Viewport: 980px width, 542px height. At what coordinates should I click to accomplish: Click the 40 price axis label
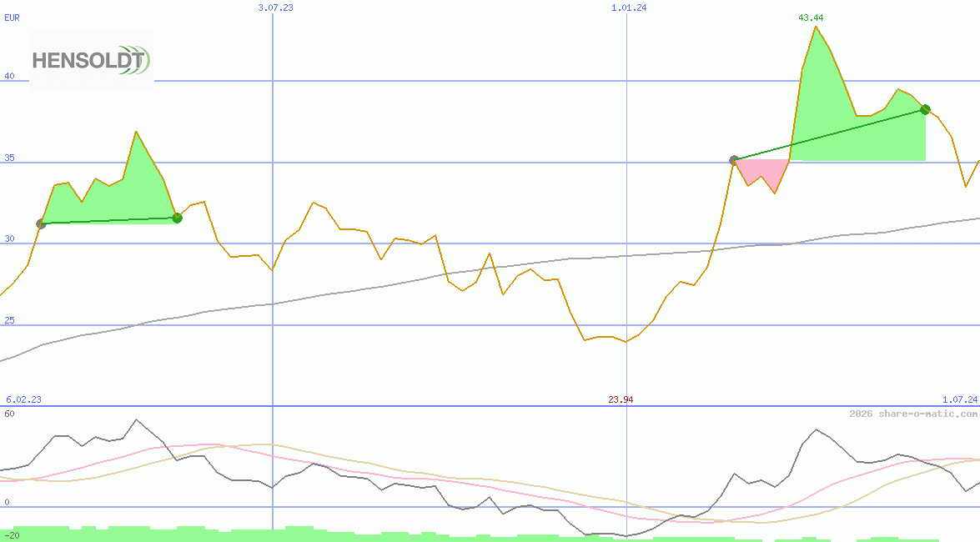10,76
